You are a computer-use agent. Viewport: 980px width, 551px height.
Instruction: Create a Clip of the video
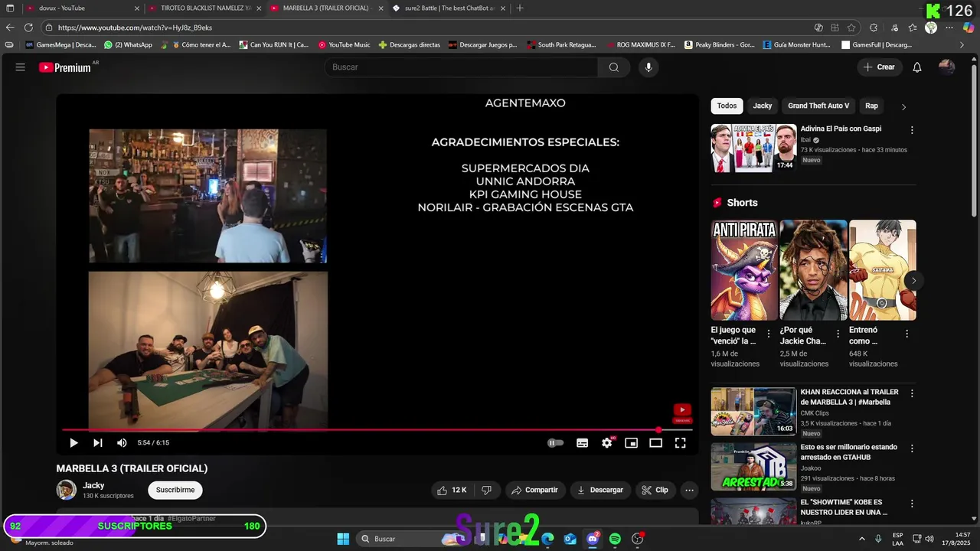655,490
